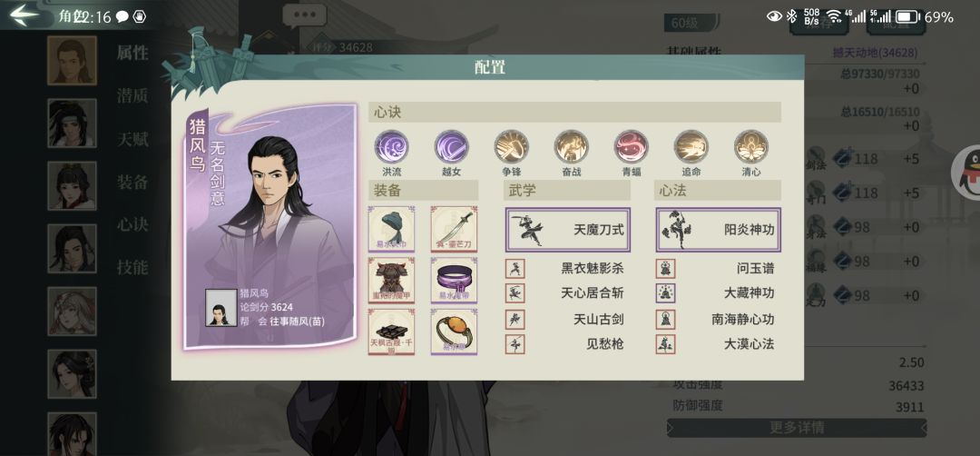
Task: Open the purple belt equipment slot
Action: click(454, 280)
